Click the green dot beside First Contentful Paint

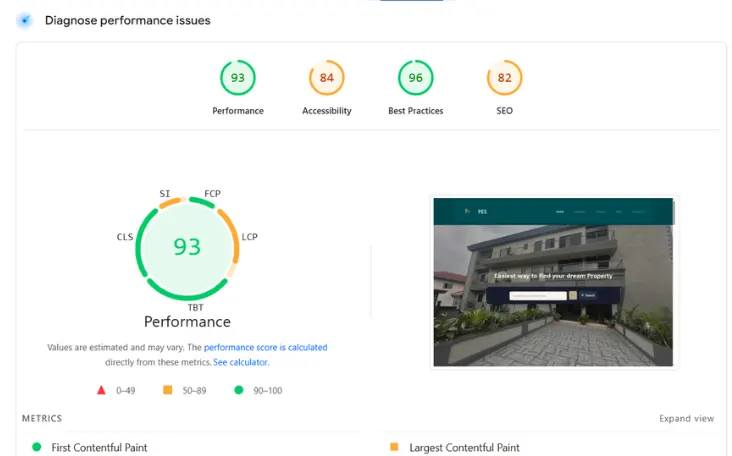point(36,447)
